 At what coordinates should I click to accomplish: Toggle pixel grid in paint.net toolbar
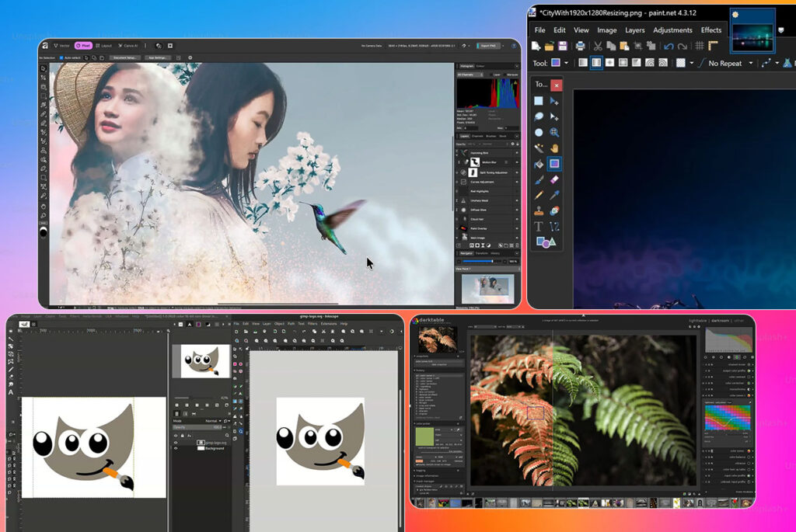[699, 46]
